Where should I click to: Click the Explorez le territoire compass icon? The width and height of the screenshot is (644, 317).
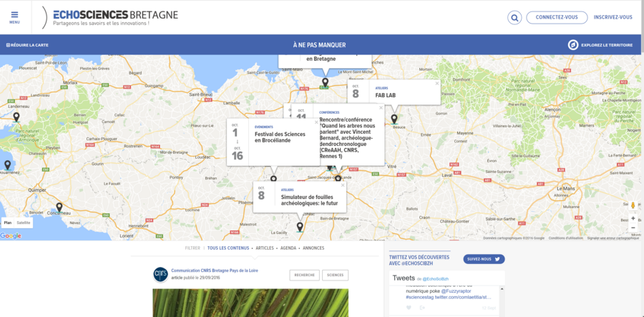572,44
